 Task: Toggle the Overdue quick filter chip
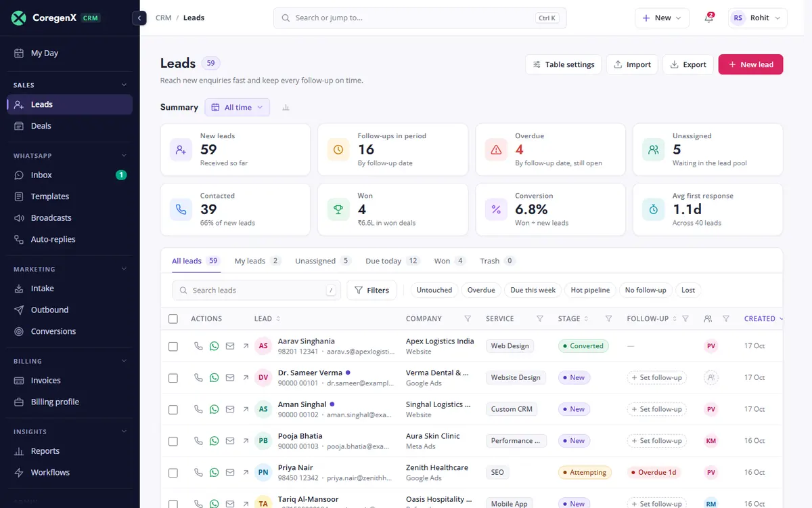(481, 290)
